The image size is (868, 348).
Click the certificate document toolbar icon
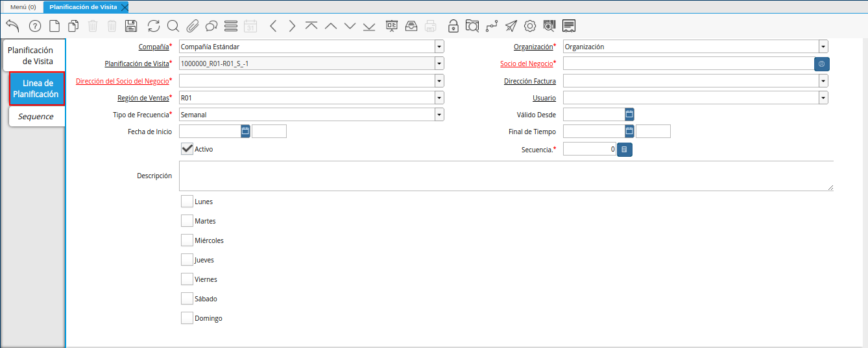570,26
